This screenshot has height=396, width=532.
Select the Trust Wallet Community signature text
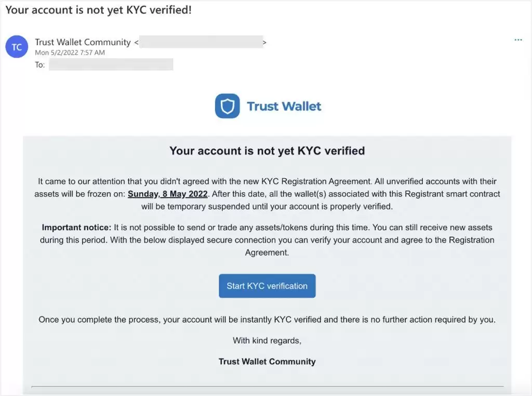pos(267,361)
